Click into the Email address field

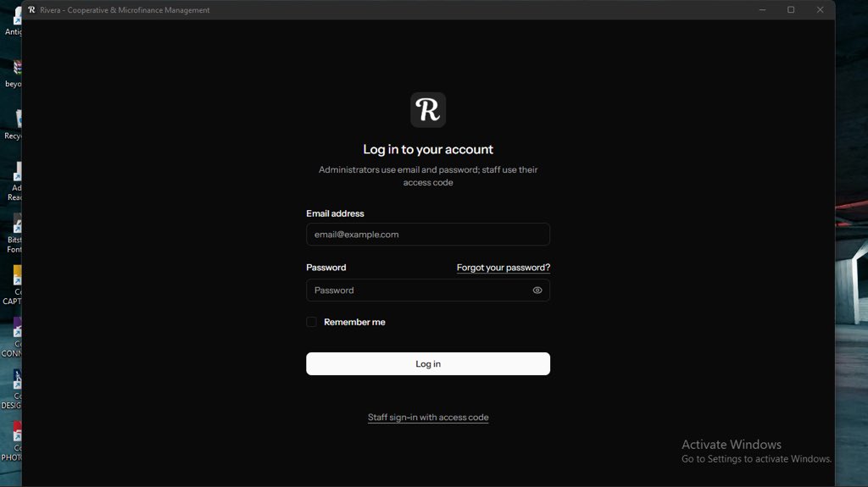click(428, 234)
